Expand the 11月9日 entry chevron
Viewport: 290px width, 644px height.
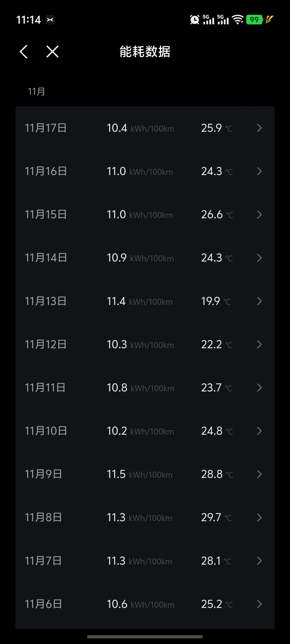click(x=259, y=474)
